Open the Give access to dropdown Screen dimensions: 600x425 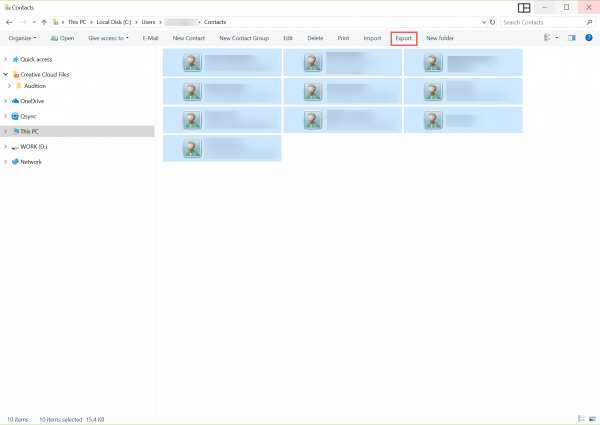click(108, 38)
